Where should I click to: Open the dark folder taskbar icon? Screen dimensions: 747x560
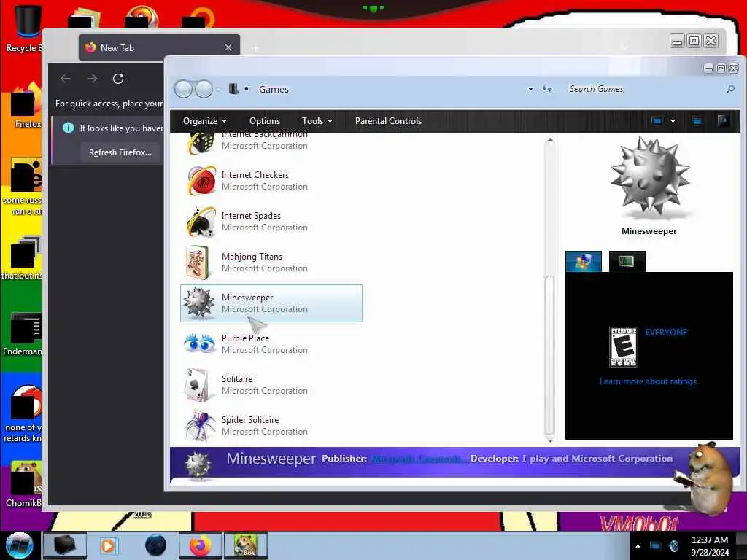(65, 545)
